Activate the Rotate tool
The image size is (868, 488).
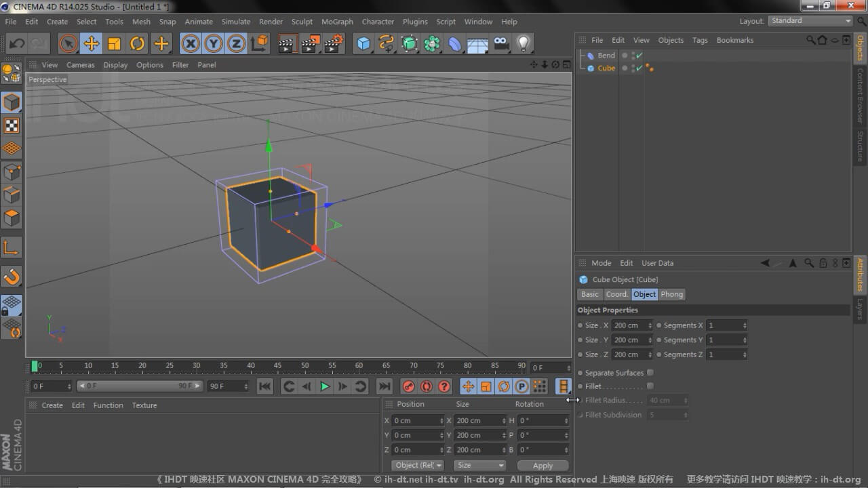(x=137, y=44)
